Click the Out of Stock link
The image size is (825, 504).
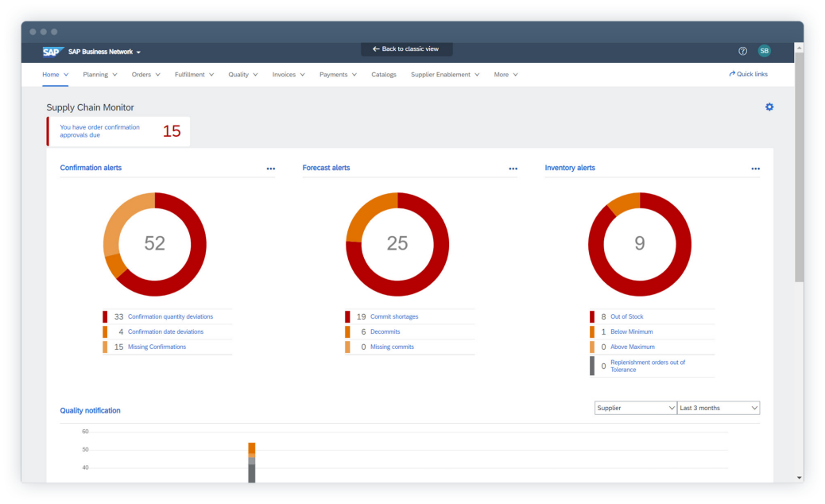(x=626, y=316)
